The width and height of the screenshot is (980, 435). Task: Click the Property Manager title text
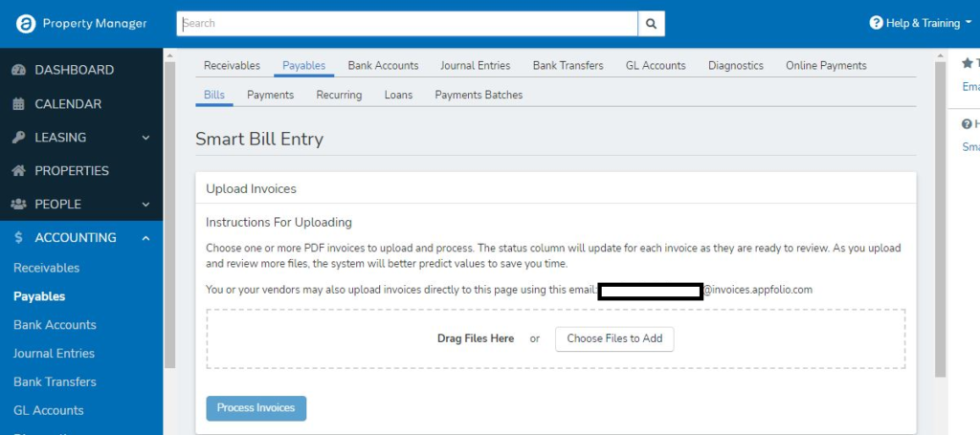(x=95, y=24)
